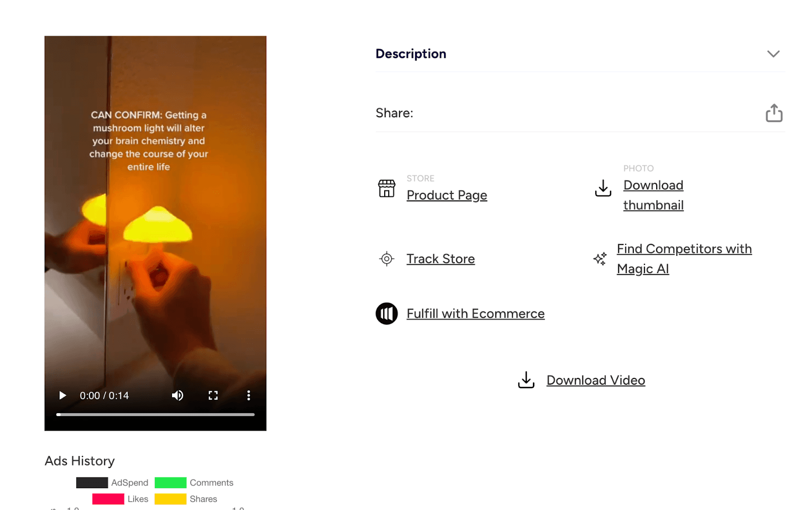Click the Magic AI sparkles icon
Screen dimensions: 812x510
pyautogui.click(x=600, y=259)
